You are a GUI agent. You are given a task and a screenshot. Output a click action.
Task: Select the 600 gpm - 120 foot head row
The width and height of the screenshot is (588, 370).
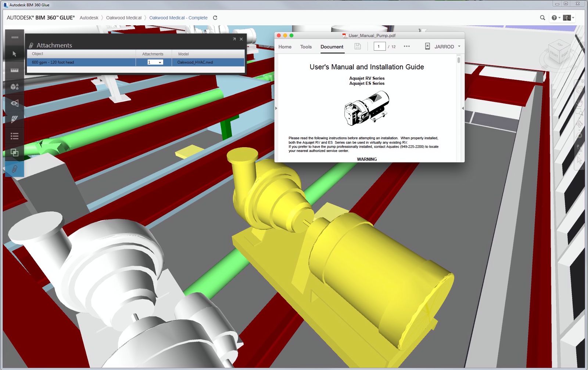coord(136,62)
